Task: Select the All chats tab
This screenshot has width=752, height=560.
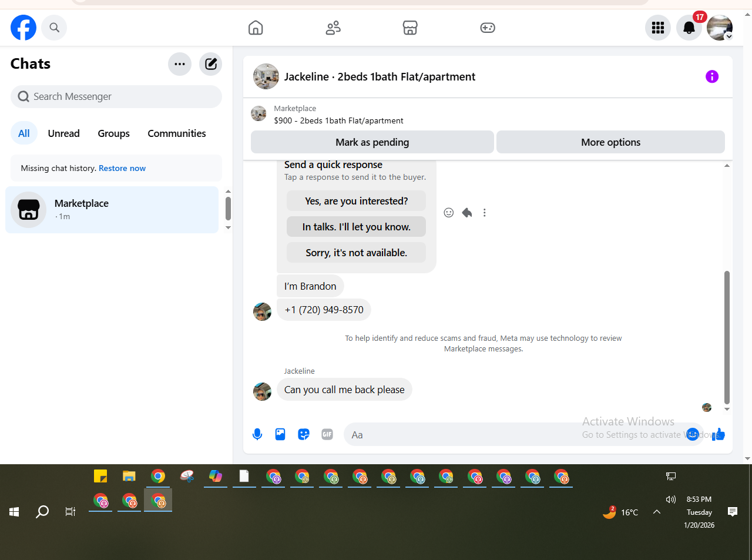Action: coord(24,133)
